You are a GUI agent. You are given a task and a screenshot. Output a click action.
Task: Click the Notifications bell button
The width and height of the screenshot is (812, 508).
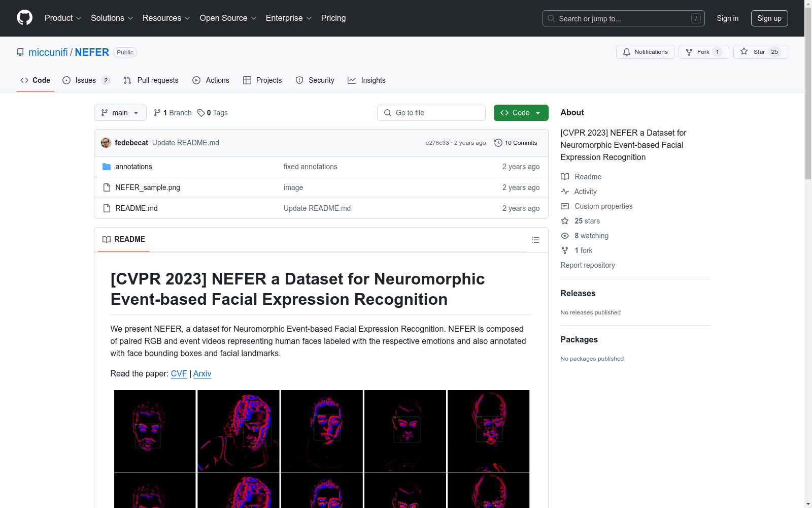coord(645,52)
